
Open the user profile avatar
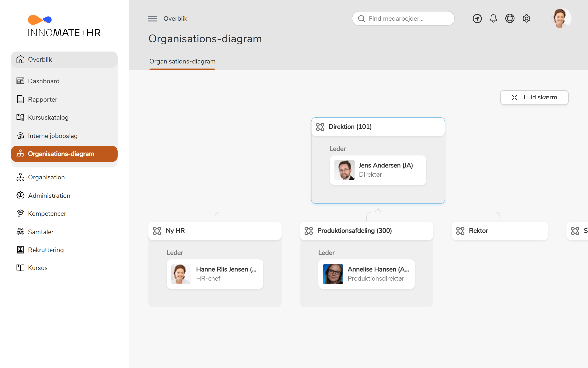tap(561, 18)
